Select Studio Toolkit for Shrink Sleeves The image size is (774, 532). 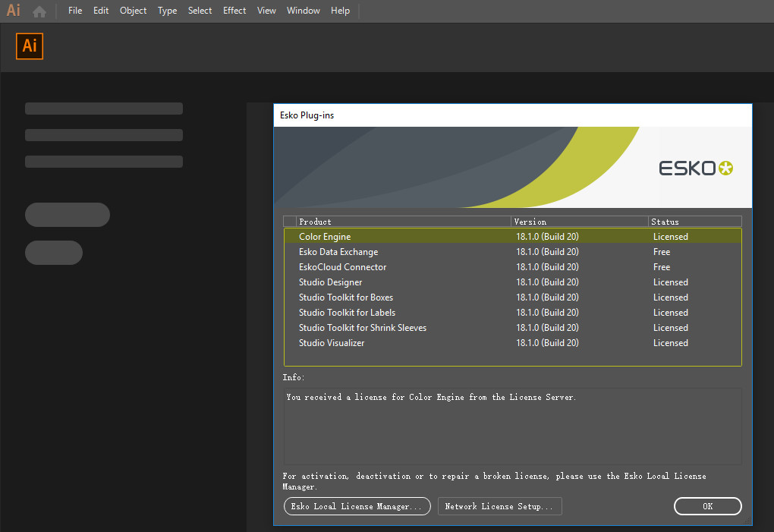tap(513, 328)
